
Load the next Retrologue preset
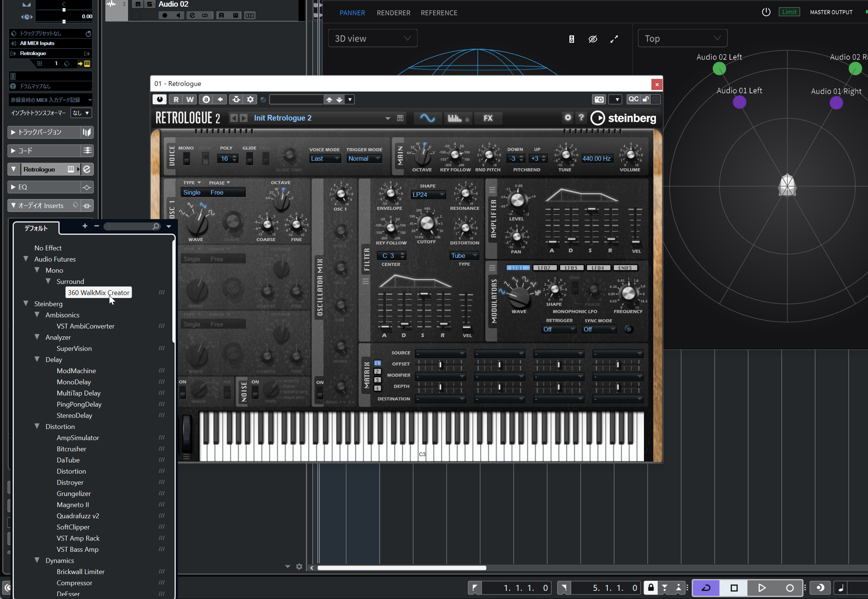[244, 118]
